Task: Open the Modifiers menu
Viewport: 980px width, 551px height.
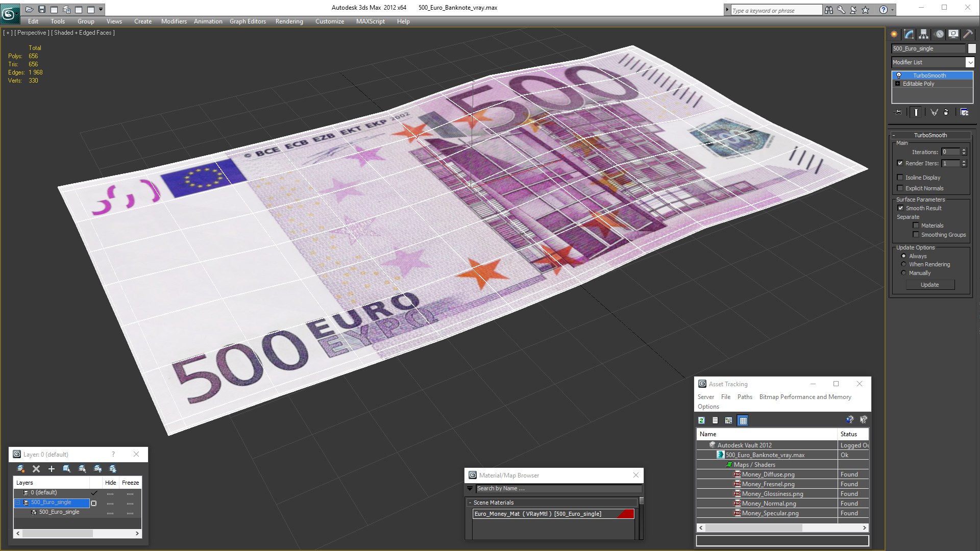Action: click(174, 21)
